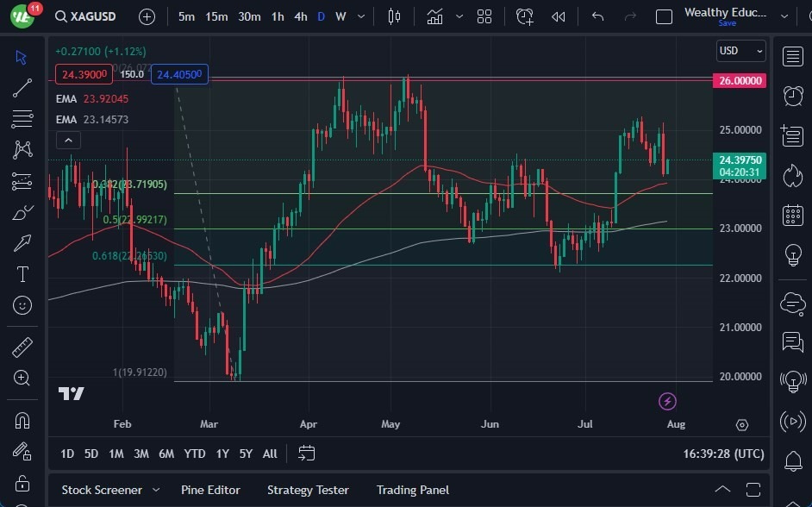Select the measure ruler tool
The height and width of the screenshot is (507, 812).
pyautogui.click(x=22, y=347)
